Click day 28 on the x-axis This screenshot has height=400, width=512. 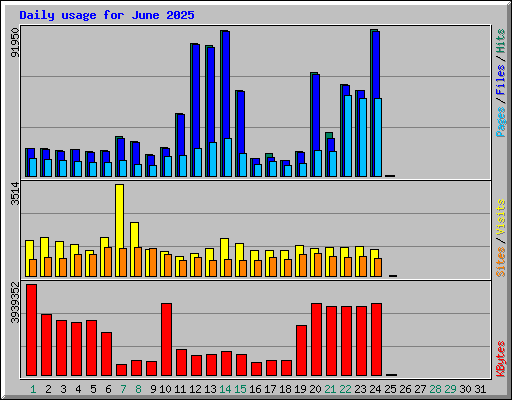[x=435, y=389]
